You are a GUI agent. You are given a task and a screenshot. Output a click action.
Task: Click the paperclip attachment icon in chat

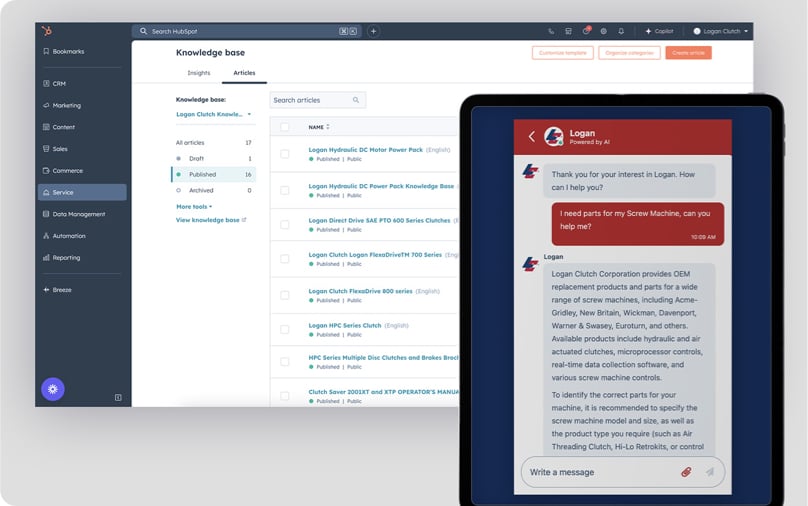pos(686,472)
